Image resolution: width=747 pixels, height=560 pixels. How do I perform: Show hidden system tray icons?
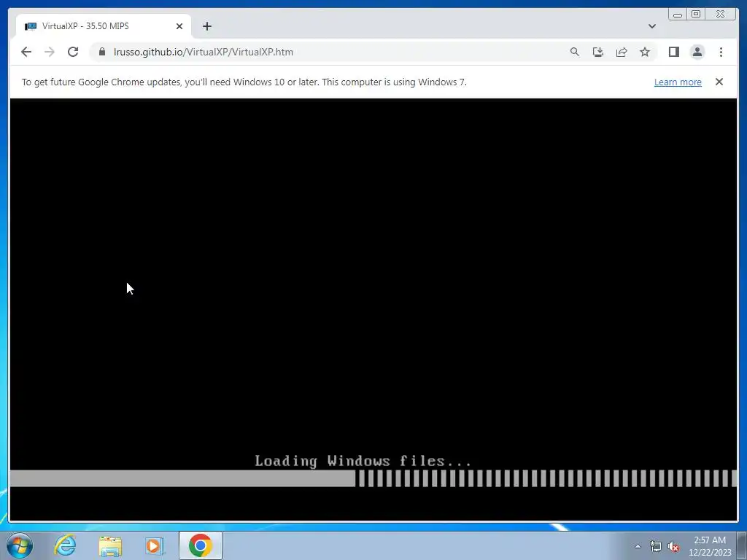tap(638, 546)
